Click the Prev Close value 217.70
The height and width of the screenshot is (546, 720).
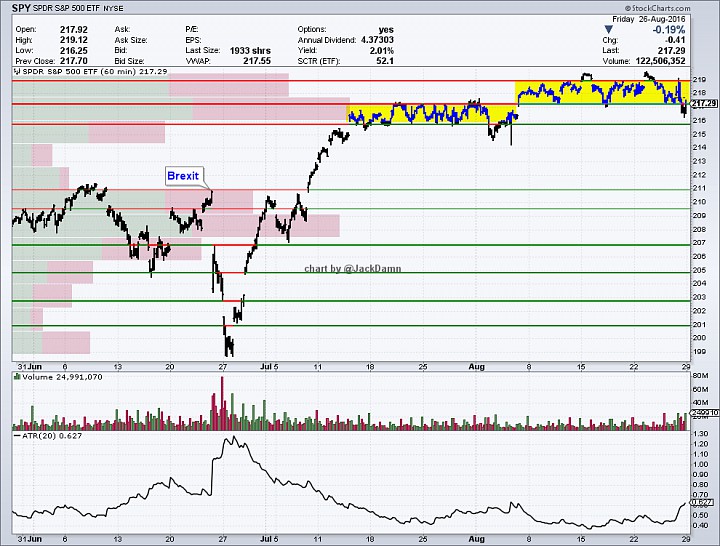73,61
